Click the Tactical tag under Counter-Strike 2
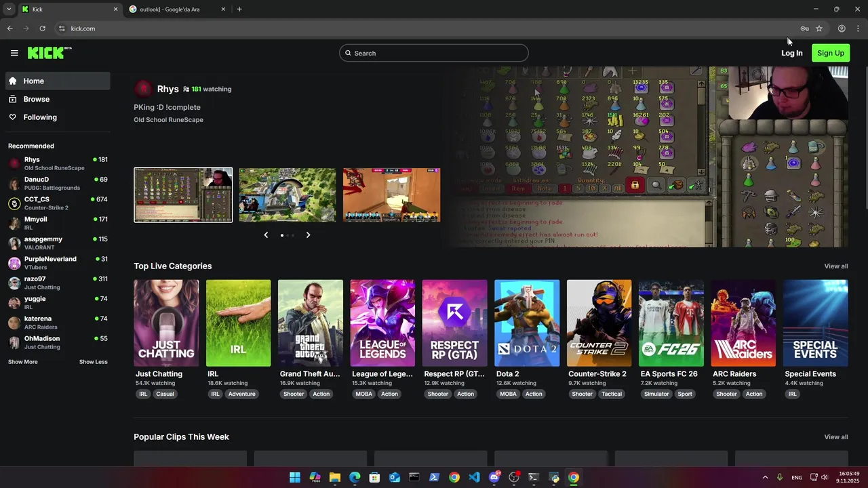 (x=612, y=394)
